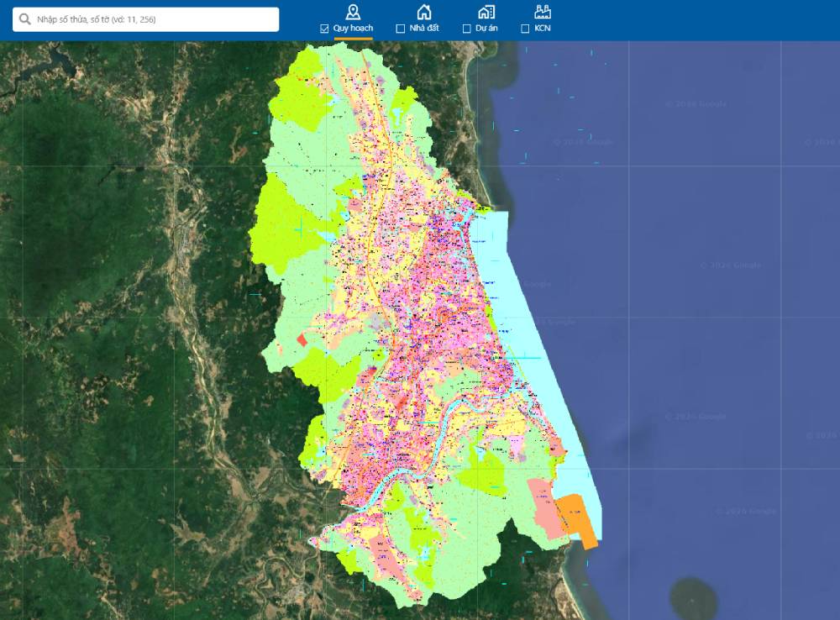The height and width of the screenshot is (620, 840).
Task: Switch to the Quy hoạch tab label
Action: (x=353, y=29)
